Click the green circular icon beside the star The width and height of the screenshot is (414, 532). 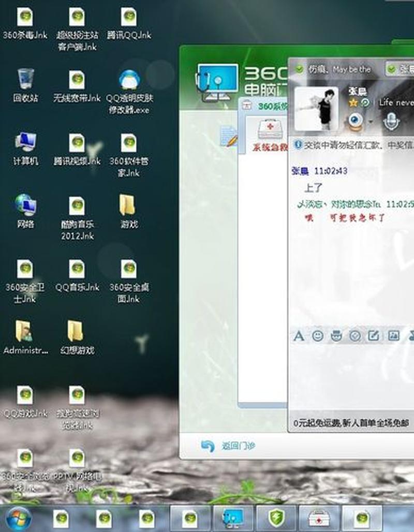point(365,102)
